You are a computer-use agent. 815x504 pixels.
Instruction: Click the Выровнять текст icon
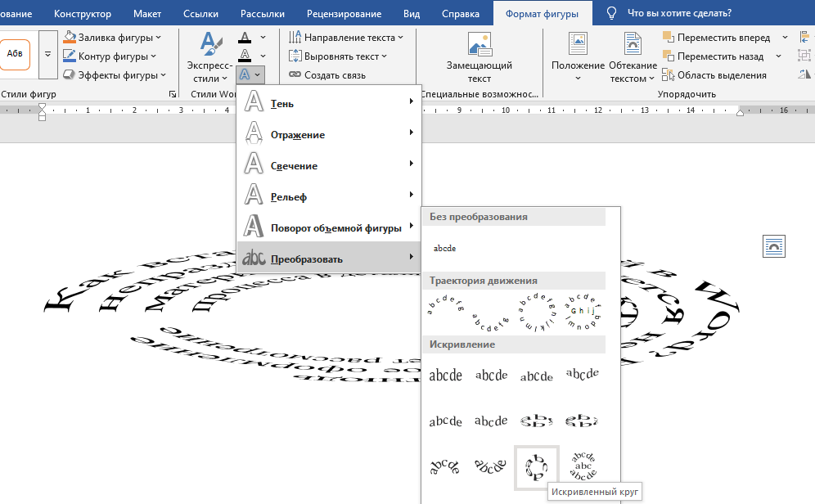[295, 56]
